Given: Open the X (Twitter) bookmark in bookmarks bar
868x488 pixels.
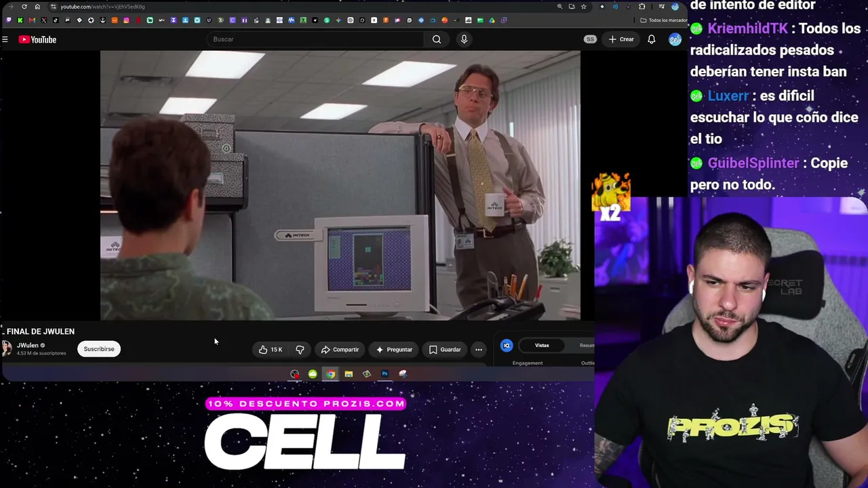Looking at the screenshot, I should [x=43, y=20].
